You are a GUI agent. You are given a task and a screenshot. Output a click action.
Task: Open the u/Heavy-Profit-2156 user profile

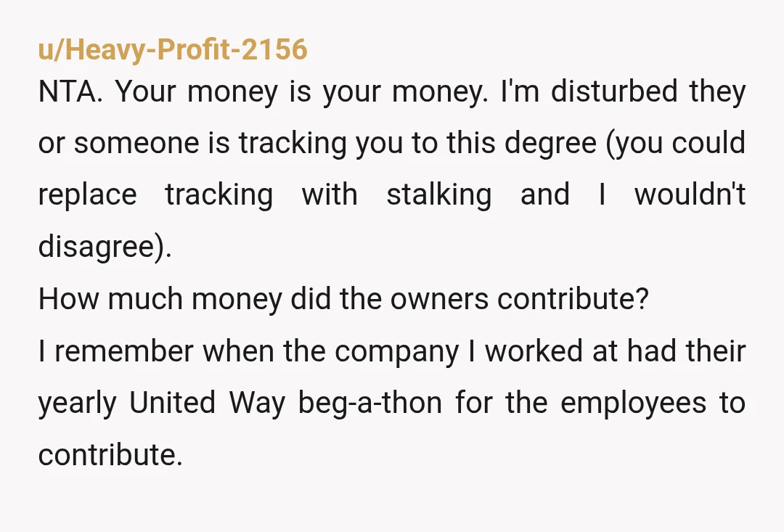click(173, 50)
